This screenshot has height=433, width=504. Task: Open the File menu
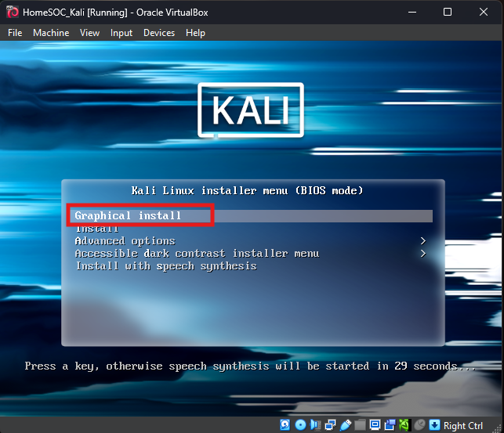click(x=15, y=33)
